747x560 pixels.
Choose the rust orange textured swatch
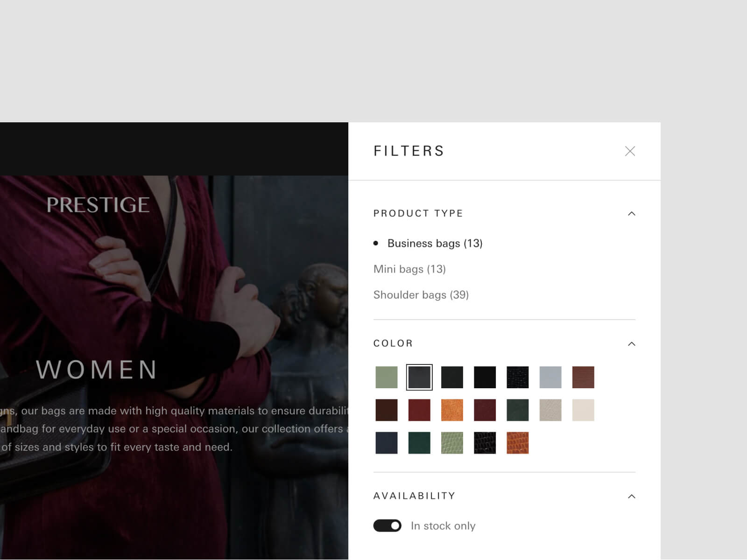pyautogui.click(x=517, y=443)
